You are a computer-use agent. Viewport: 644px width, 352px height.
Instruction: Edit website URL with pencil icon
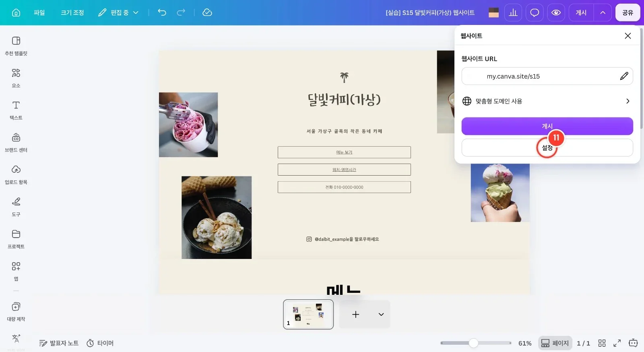[x=624, y=76]
